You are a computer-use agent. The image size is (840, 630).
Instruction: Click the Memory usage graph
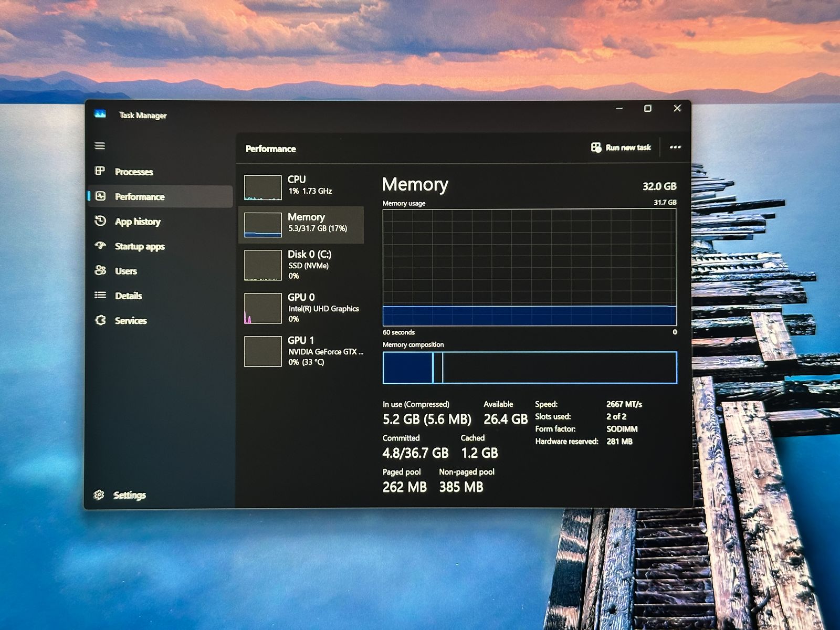[529, 267]
